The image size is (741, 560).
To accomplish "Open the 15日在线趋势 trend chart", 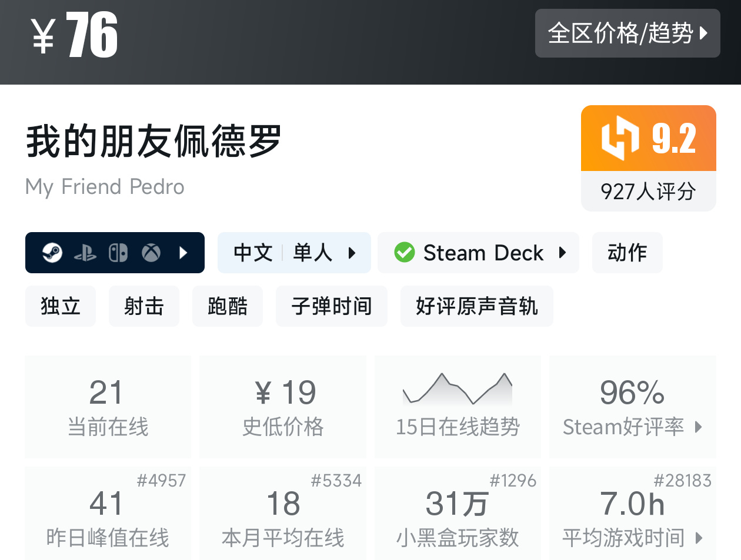I will pos(458,407).
